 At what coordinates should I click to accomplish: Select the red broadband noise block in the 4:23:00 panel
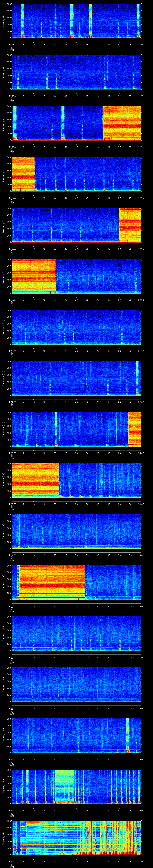(x=36, y=480)
